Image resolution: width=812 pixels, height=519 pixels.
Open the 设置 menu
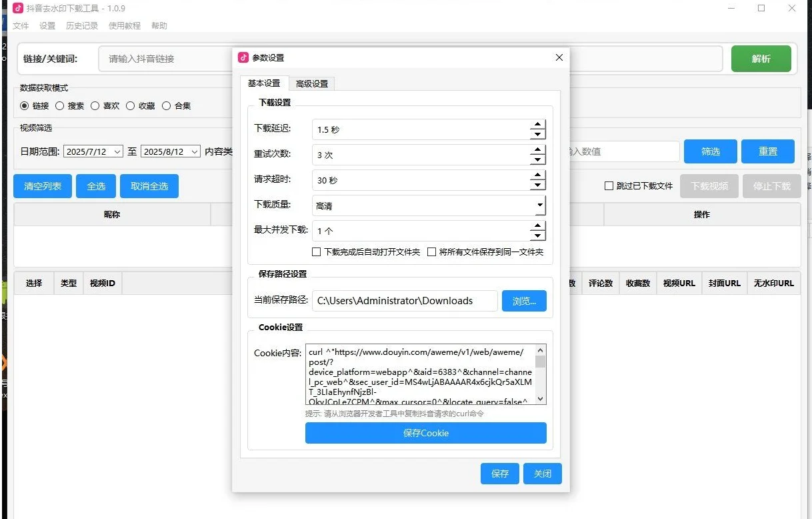click(x=47, y=26)
